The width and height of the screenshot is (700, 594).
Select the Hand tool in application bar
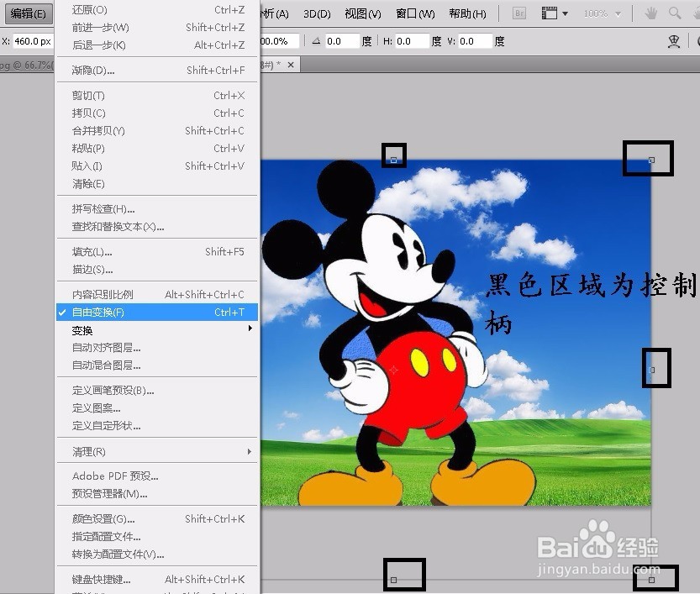pyautogui.click(x=651, y=13)
